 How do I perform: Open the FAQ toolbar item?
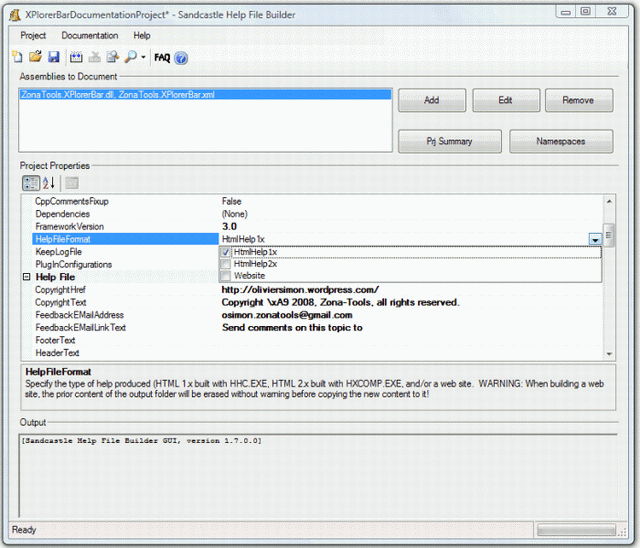pyautogui.click(x=162, y=58)
